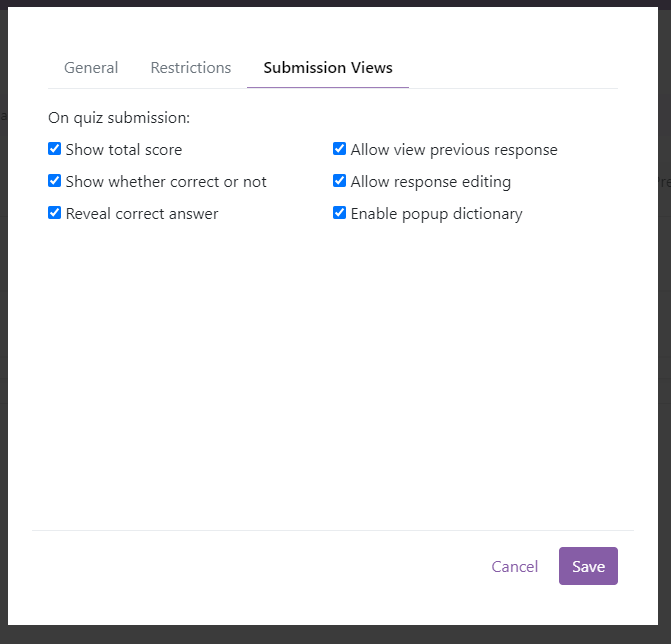Click the Reveal correct answer label
This screenshot has height=644, width=671.
pos(142,214)
